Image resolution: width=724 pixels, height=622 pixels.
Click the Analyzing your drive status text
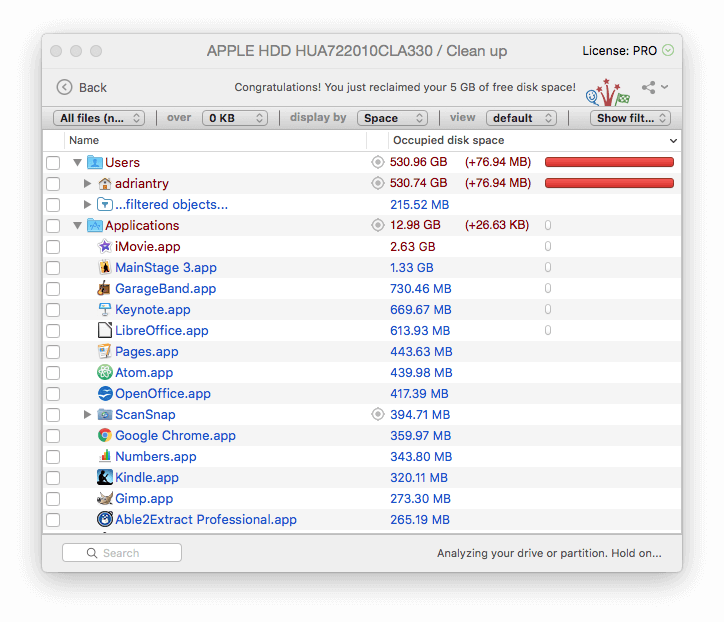549,553
